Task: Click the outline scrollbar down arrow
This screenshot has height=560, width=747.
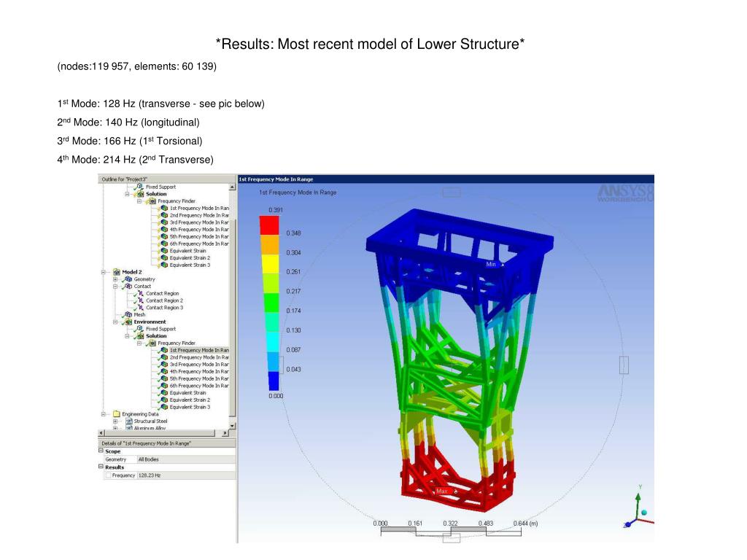Action: pos(233,426)
